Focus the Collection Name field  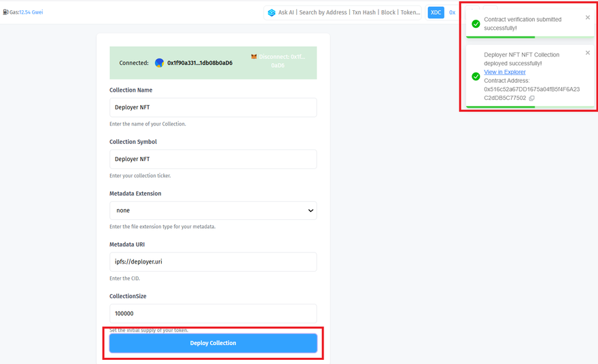(x=213, y=107)
